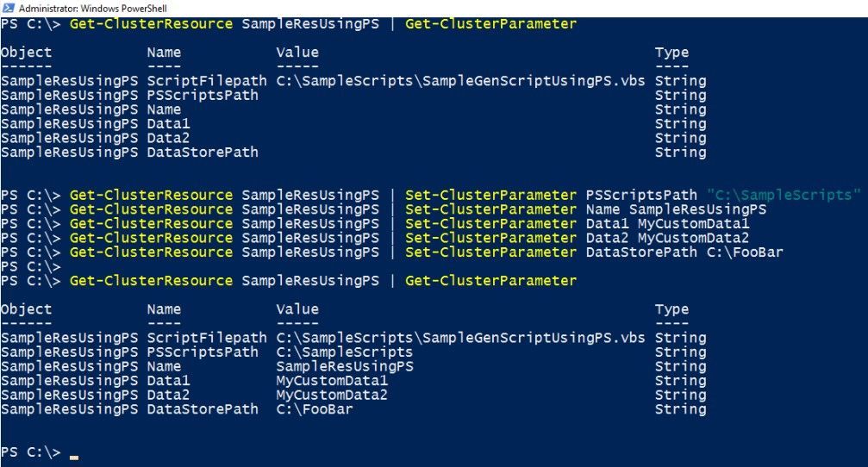The height and width of the screenshot is (467, 868).
Task: Click the 'Object' column header in the first table
Action: pos(26,53)
